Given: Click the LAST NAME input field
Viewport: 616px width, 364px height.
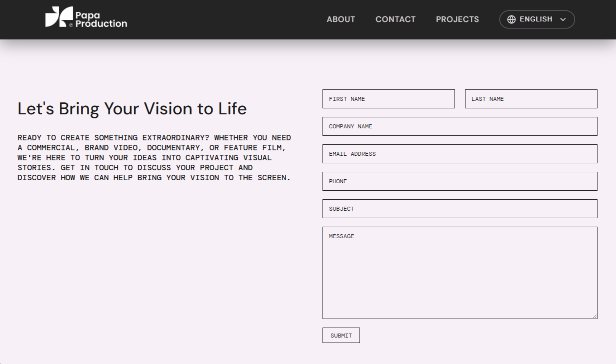Looking at the screenshot, I should 530,99.
